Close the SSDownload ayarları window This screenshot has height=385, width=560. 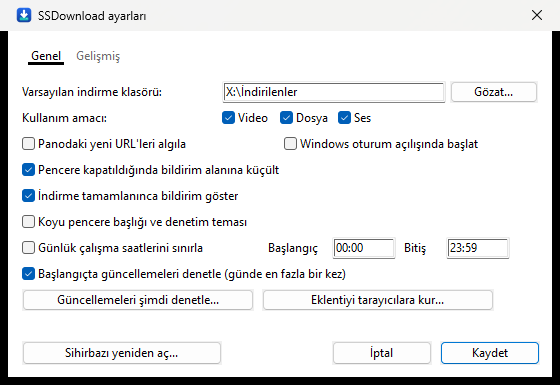(537, 15)
